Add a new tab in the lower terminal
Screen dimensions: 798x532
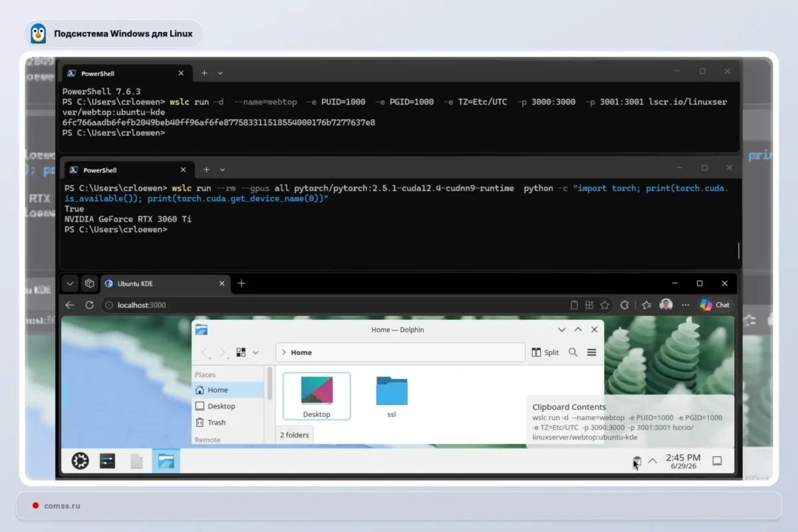click(x=206, y=170)
